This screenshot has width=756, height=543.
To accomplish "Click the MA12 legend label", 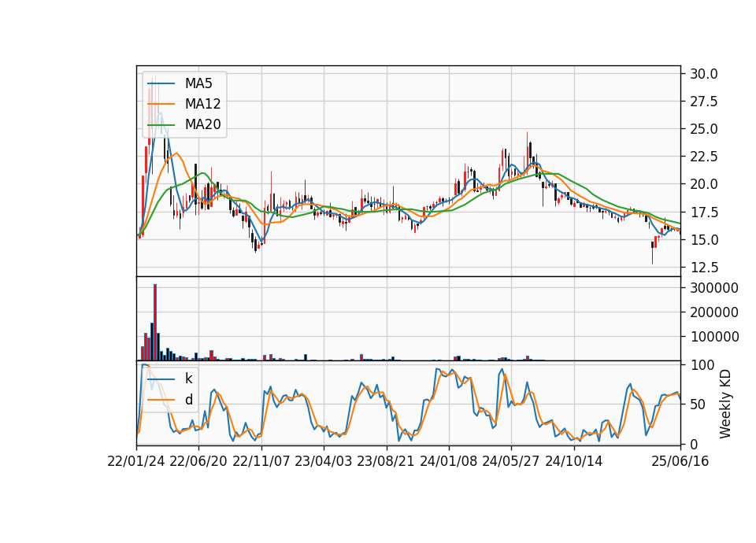I will point(202,104).
